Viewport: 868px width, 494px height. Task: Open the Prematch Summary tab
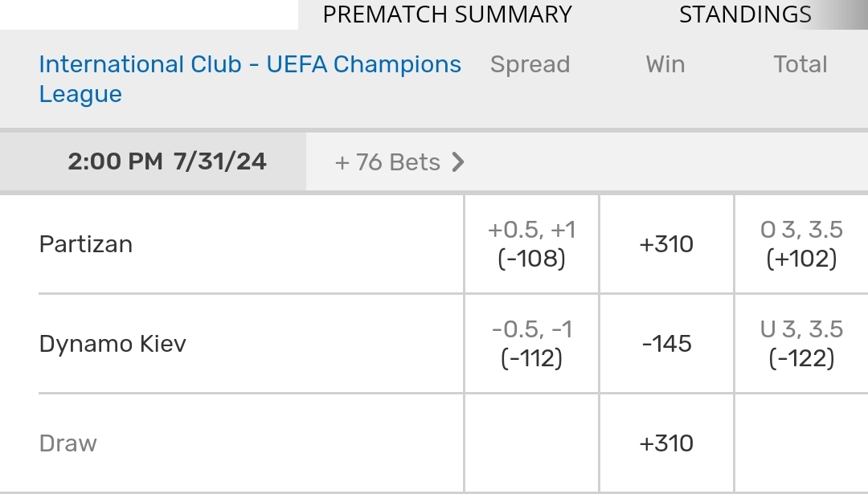point(447,14)
